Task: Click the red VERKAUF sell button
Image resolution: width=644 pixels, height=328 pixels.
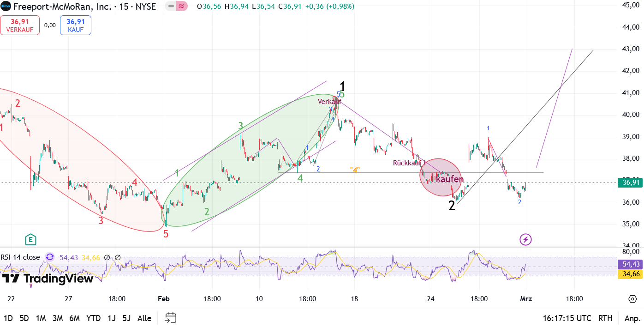Action: pos(20,25)
